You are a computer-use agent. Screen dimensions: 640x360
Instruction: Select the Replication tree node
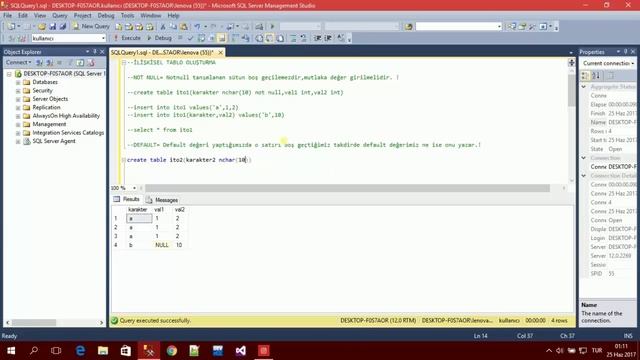click(x=46, y=107)
